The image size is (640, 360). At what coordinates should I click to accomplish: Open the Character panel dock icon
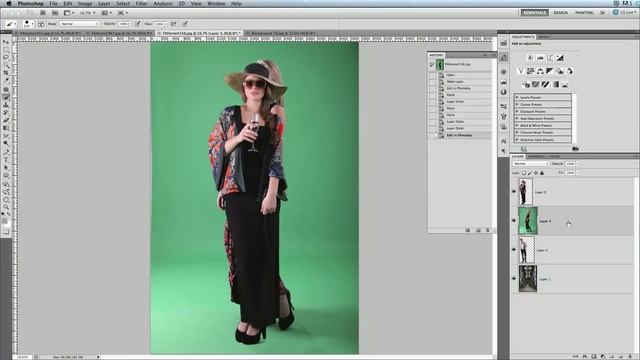pos(504,141)
